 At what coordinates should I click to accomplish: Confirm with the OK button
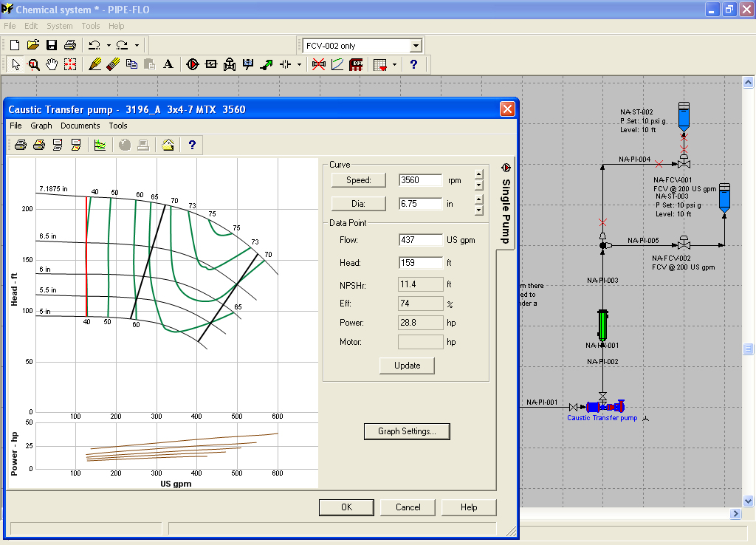[x=346, y=507]
